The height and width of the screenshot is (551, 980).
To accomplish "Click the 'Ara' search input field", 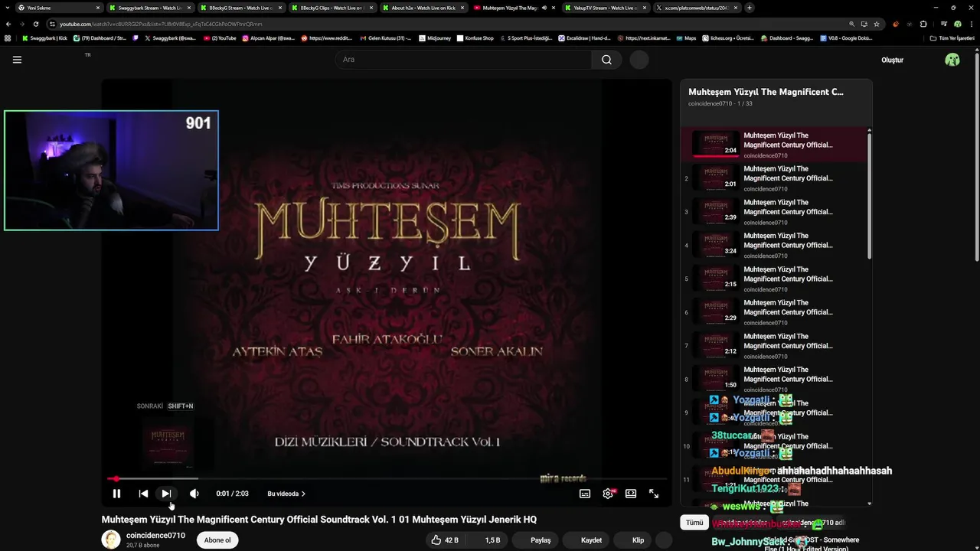I will pyautogui.click(x=463, y=60).
